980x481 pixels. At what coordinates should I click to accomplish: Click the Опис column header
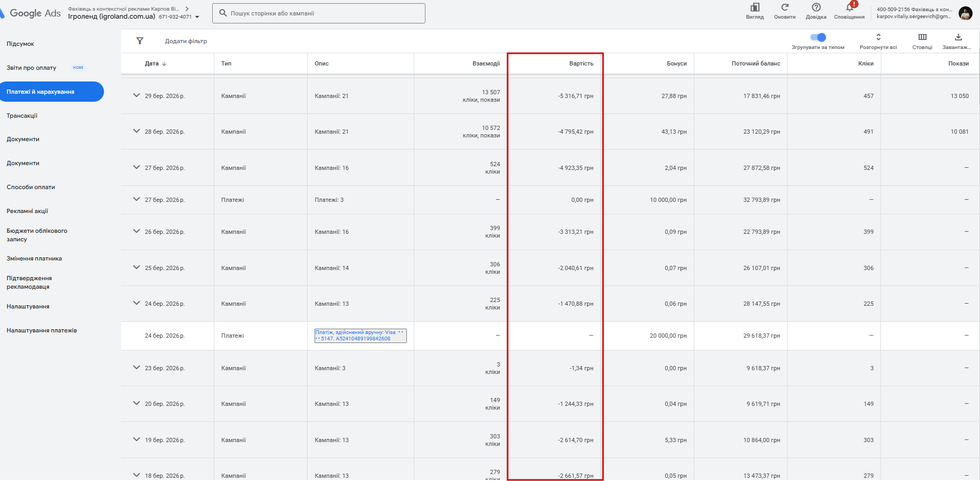tap(322, 63)
